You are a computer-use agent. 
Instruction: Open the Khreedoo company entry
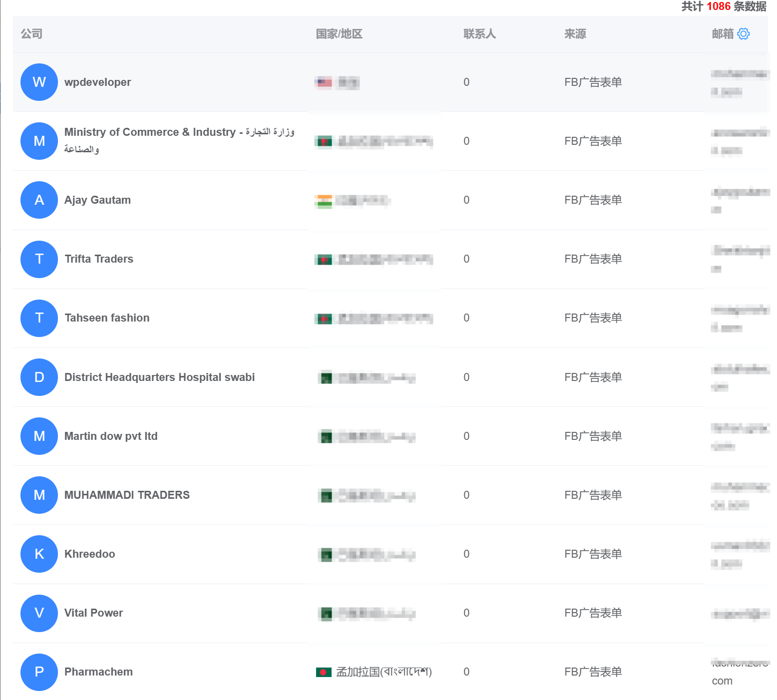(89, 554)
